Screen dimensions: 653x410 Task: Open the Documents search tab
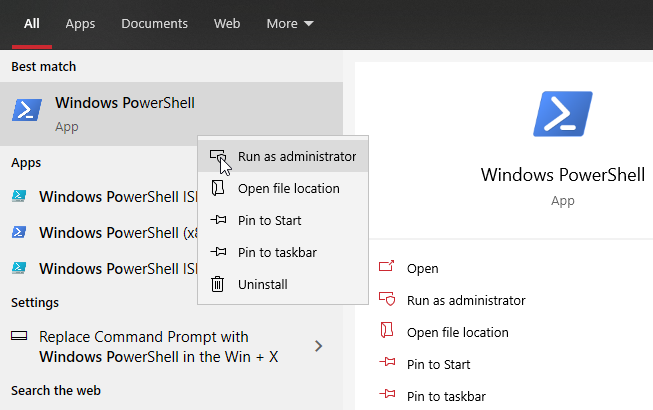tap(155, 24)
